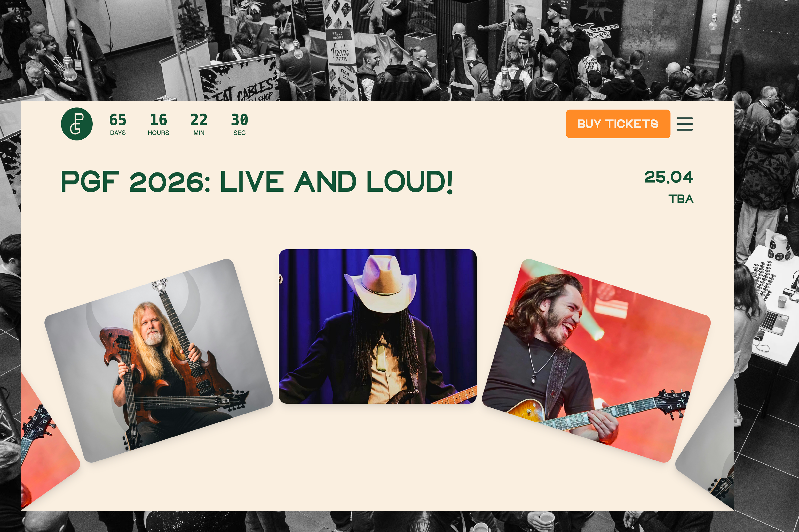Click the SEC label in countdown
The height and width of the screenshot is (532, 799).
239,133
